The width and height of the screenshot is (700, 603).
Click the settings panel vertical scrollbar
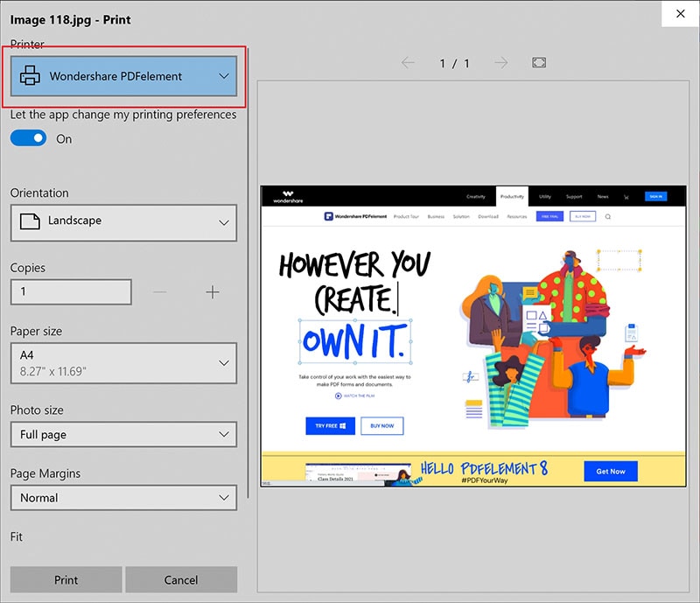click(248, 273)
